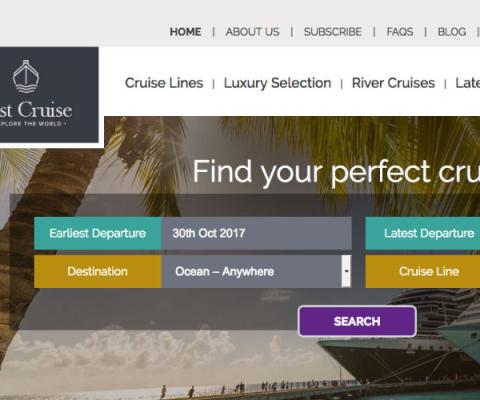Go to the ABOUT US page
This screenshot has width=480, height=400.
[252, 32]
